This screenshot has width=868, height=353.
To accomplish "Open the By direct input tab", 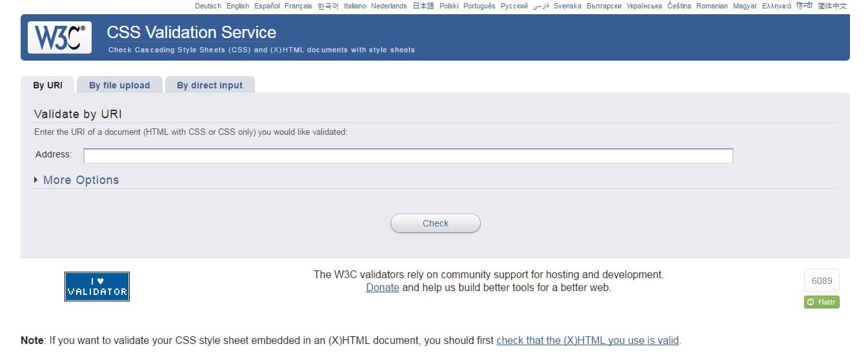I will pos(210,85).
